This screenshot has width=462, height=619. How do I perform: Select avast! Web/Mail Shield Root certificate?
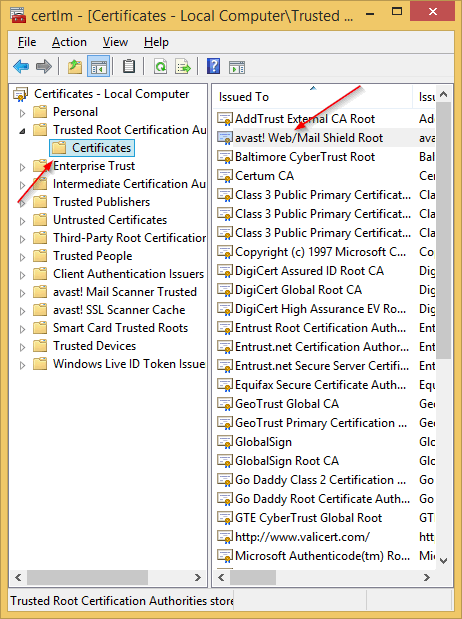tap(309, 138)
